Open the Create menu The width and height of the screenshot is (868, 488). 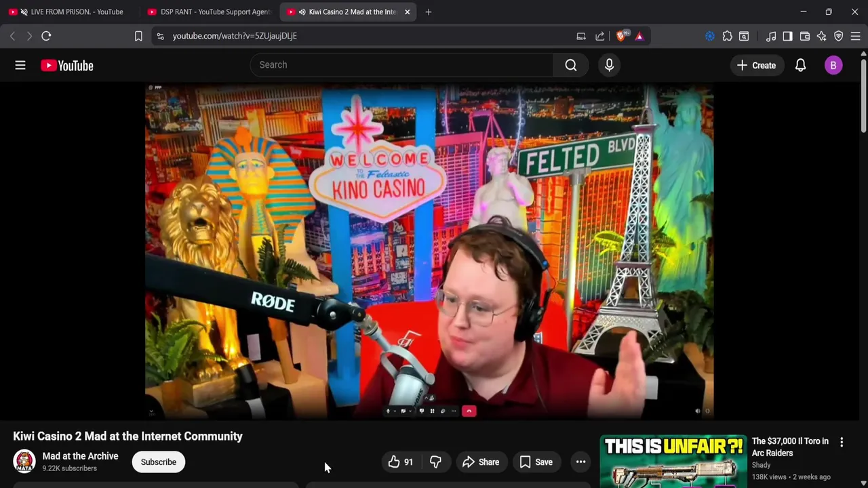(x=756, y=65)
